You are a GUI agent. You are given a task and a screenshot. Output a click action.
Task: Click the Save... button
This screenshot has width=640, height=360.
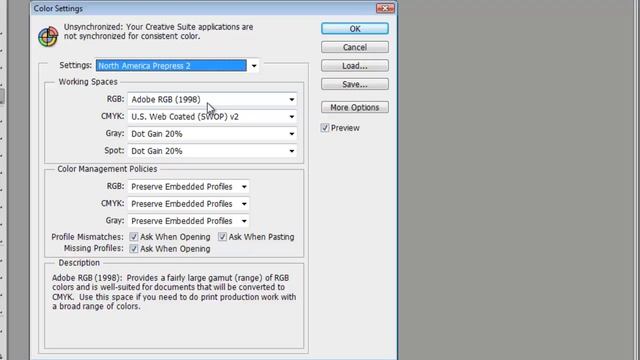point(354,84)
